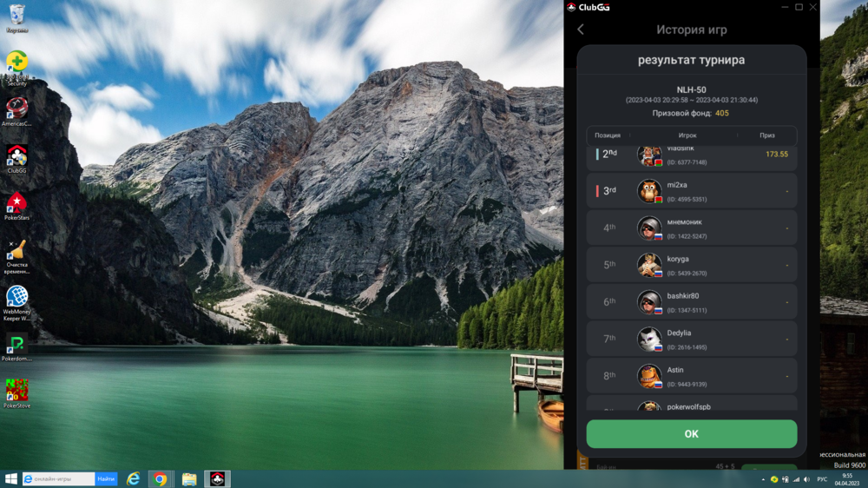Screen dimensions: 868x488
Task: Open Google Chrome from the taskbar
Action: [161, 478]
